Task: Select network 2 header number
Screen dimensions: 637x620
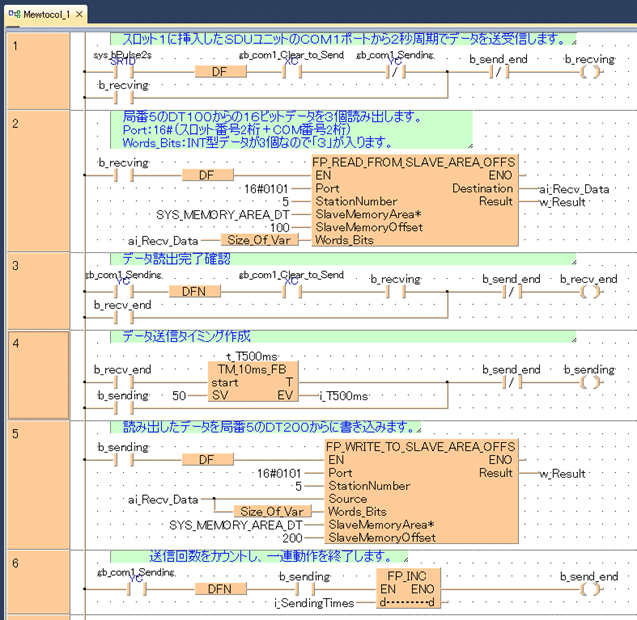Action: coord(14,123)
